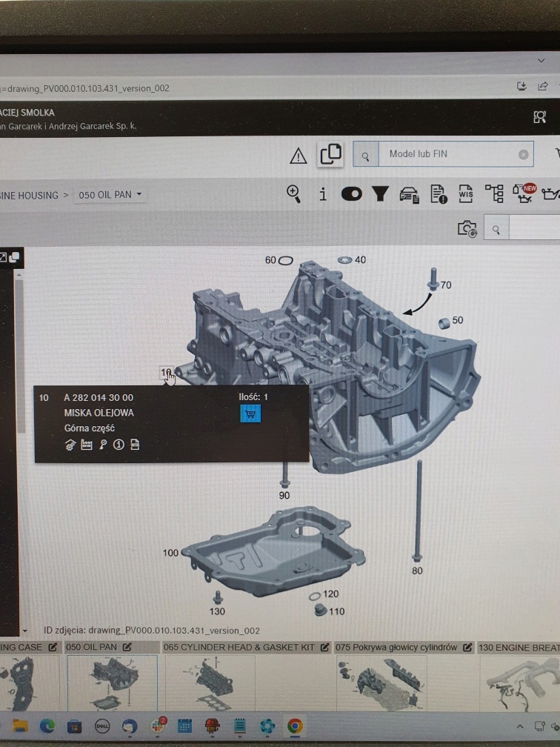Open WIS document icon in toolbar

[466, 194]
